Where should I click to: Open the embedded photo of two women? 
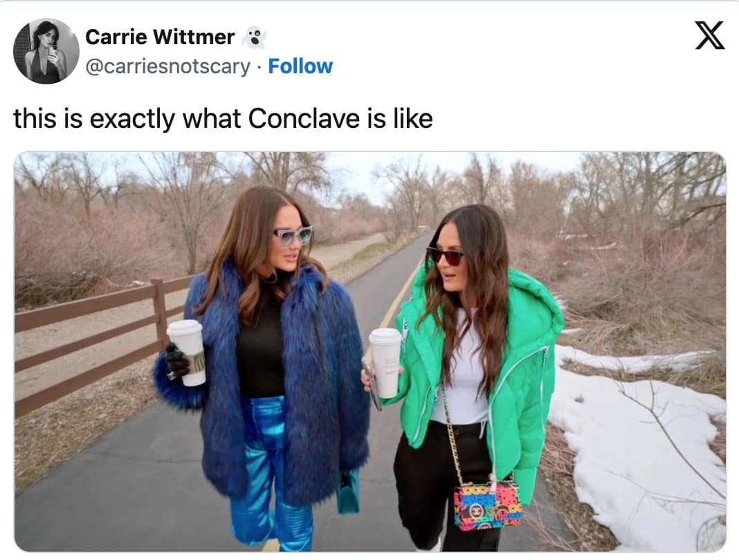click(x=370, y=351)
